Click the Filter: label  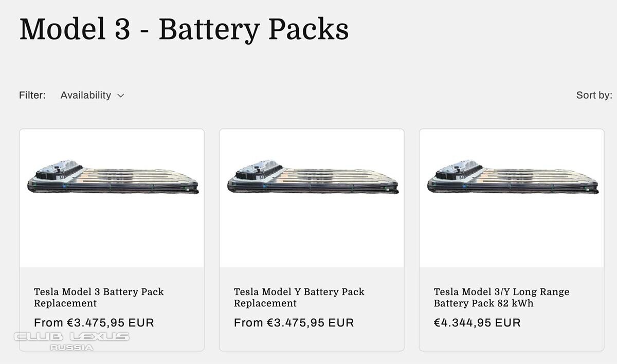click(x=32, y=95)
